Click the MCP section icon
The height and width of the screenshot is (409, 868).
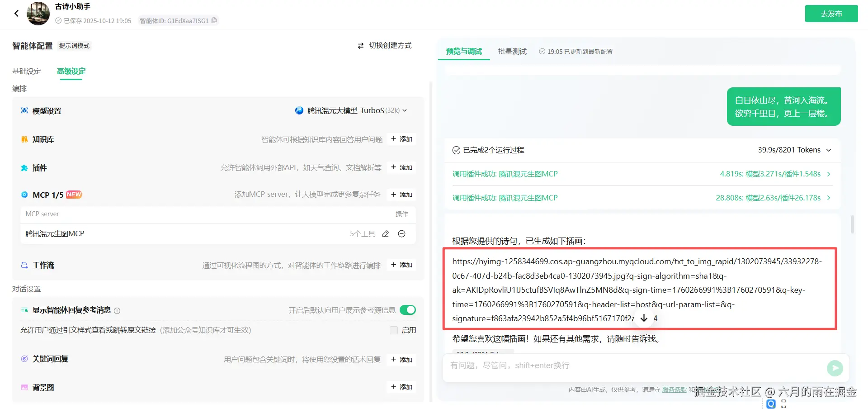(24, 195)
